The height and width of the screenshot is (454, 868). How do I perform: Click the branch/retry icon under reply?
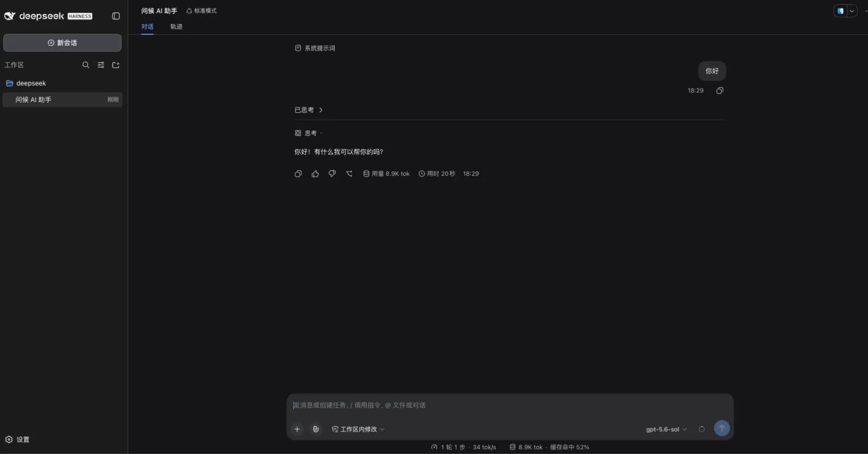[349, 174]
